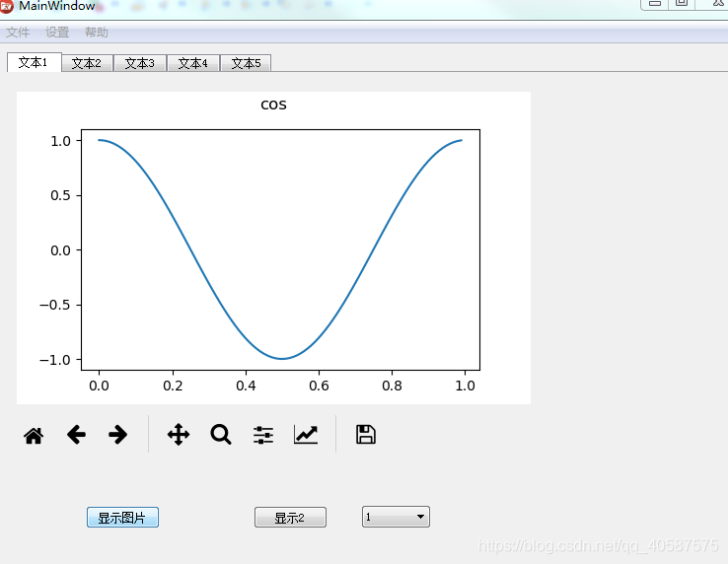Switch to the 文本1 tab
Screen dimensions: 728x564
[x=34, y=62]
